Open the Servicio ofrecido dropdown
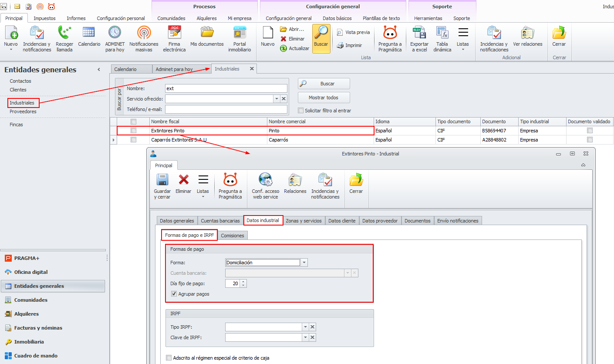Image resolution: width=614 pixels, height=364 pixels. 277,99
